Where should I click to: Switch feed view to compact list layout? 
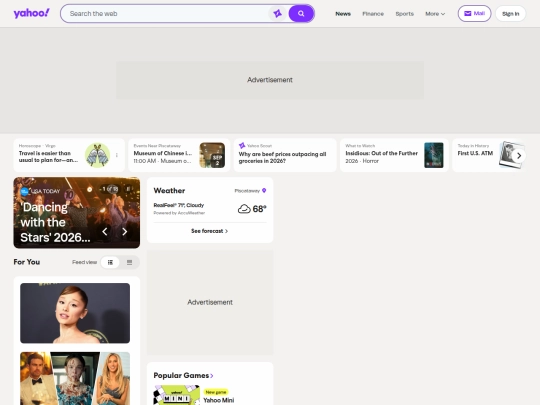129,262
